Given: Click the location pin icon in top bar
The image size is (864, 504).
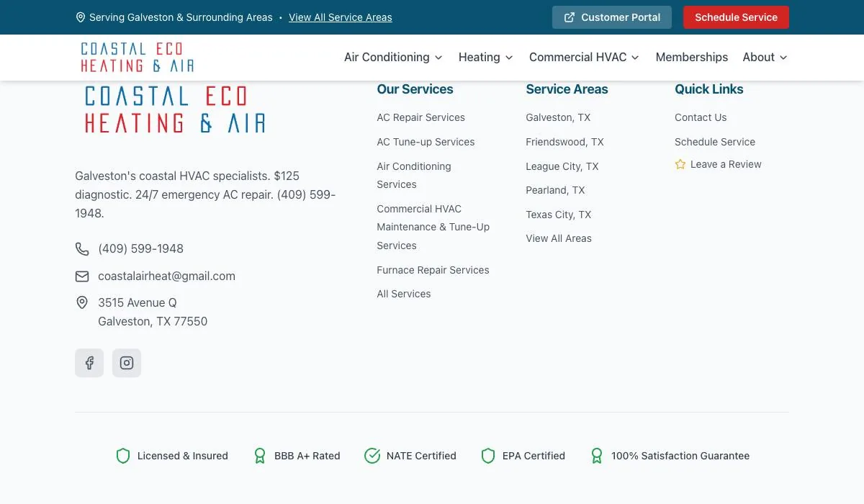Looking at the screenshot, I should [81, 17].
